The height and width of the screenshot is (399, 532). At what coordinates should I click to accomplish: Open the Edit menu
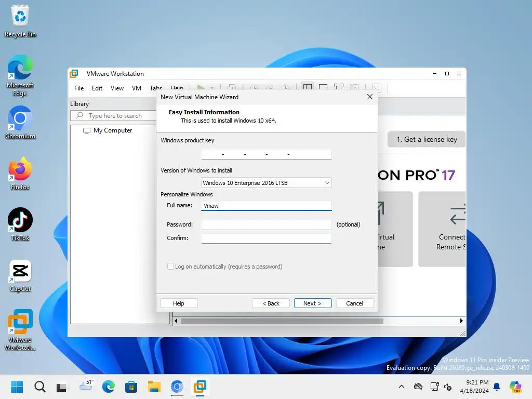[x=97, y=88]
